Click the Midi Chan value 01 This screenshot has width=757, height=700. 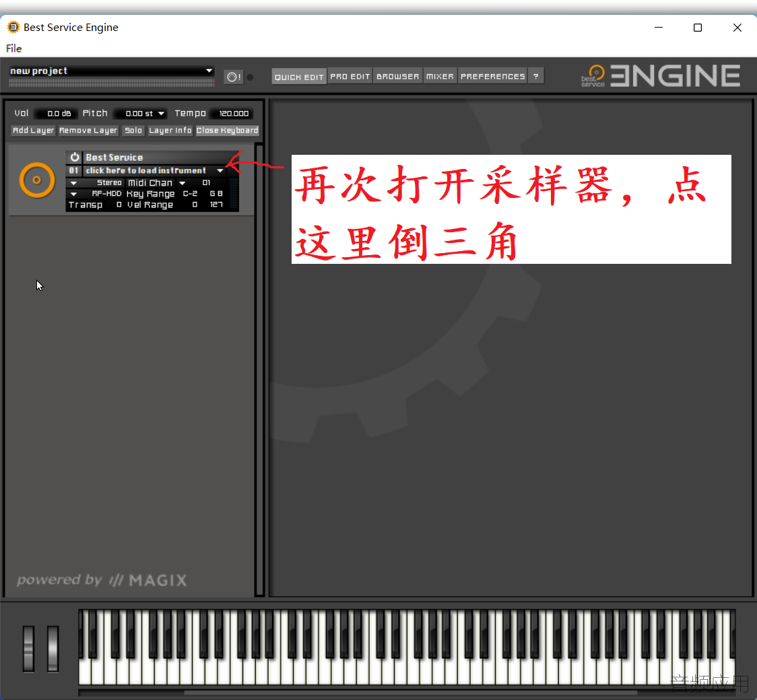point(206,183)
